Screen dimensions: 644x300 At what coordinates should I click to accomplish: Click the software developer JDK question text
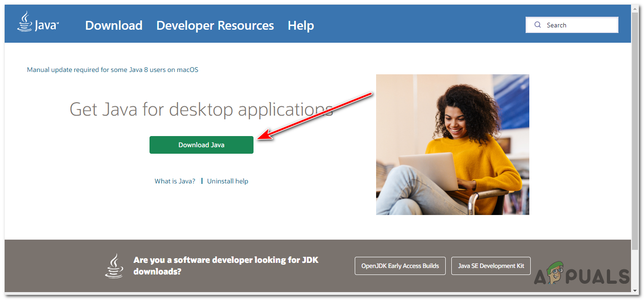coord(226,266)
